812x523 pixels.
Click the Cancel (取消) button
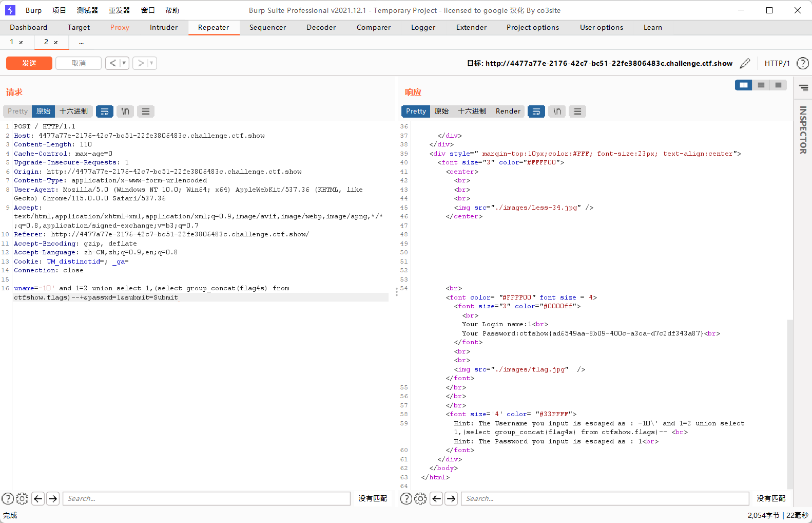[x=79, y=63]
